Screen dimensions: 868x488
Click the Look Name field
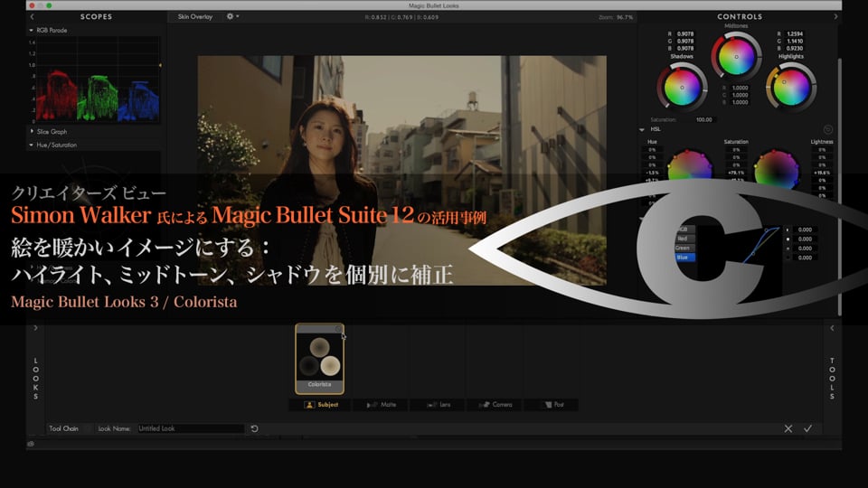click(190, 428)
